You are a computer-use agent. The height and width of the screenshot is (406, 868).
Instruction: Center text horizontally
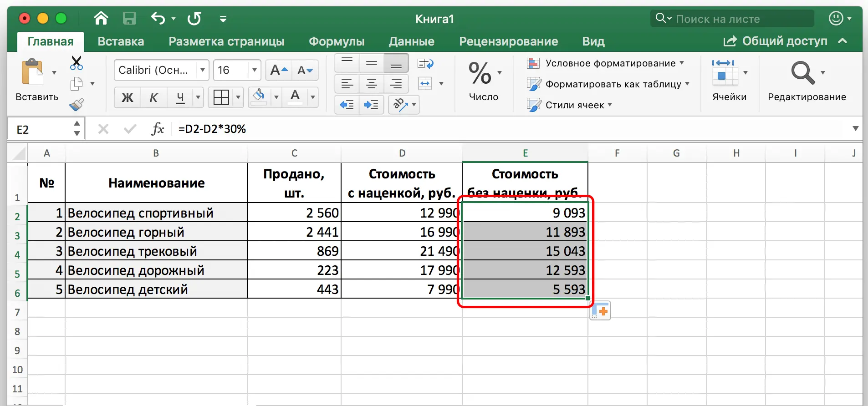click(372, 84)
